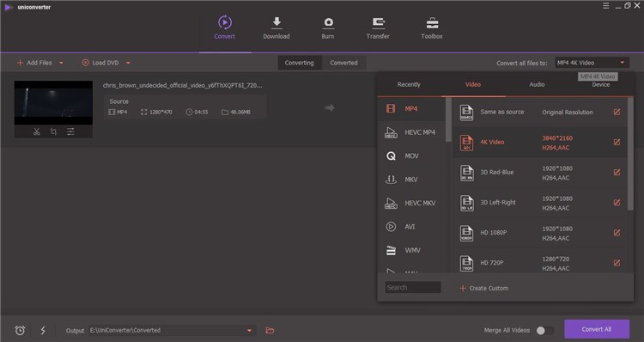Open the Transfer section
The image size is (644, 342).
378,28
